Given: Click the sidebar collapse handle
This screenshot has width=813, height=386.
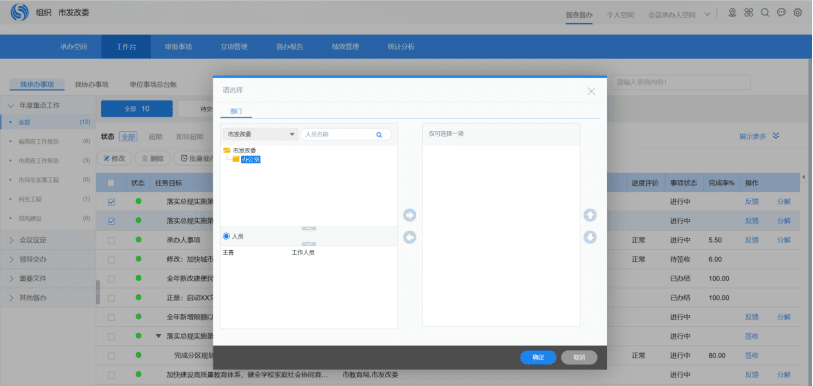Looking at the screenshot, I should point(97,292).
